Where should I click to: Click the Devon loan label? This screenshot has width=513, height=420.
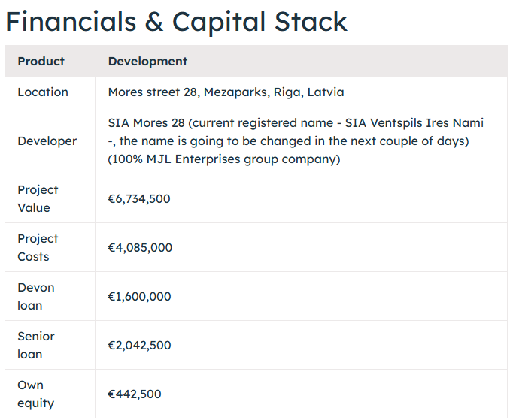(36, 297)
